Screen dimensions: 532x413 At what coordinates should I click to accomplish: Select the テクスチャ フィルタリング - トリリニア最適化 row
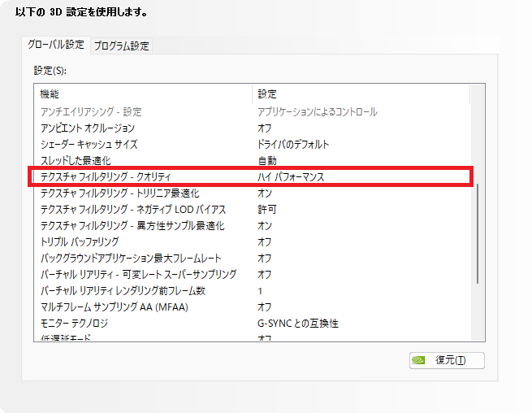point(253,193)
